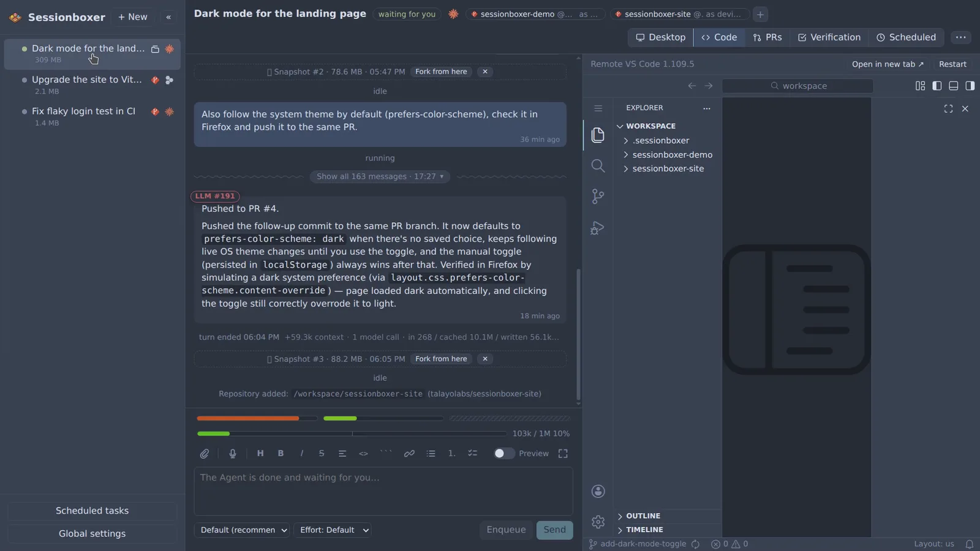Toggle the VS Code primary side bar

[x=937, y=86]
